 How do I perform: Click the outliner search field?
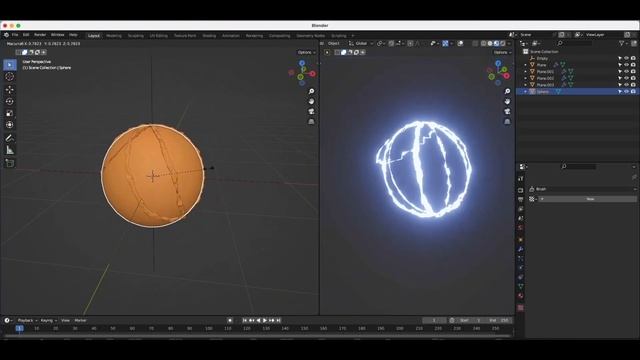pyautogui.click(x=574, y=43)
